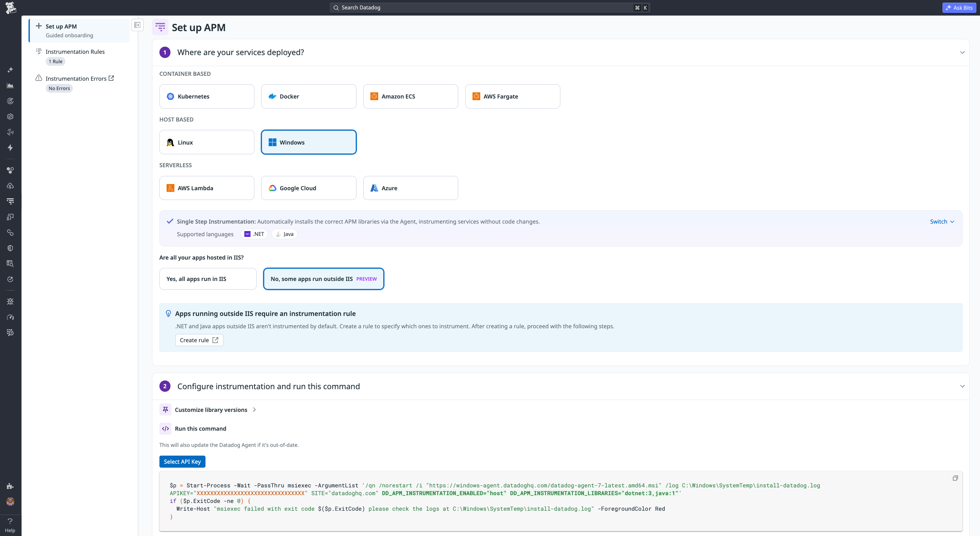
Task: Collapse step 2 section chevron
Action: [962, 387]
